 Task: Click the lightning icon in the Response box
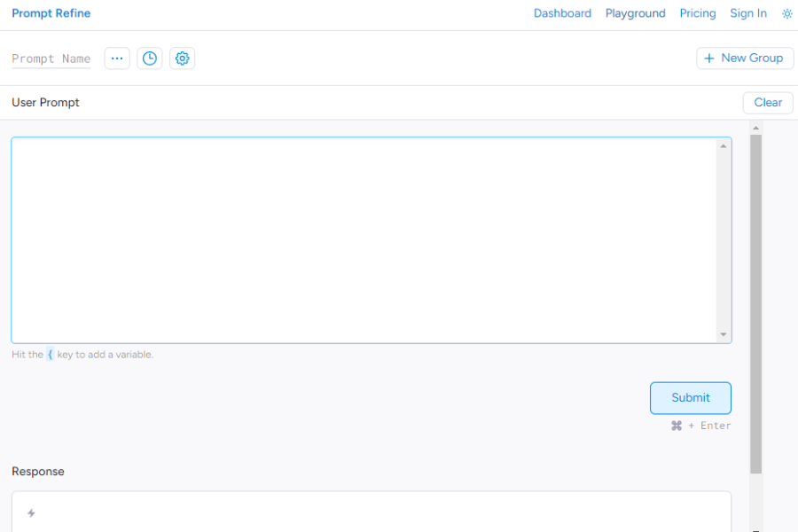[31, 512]
